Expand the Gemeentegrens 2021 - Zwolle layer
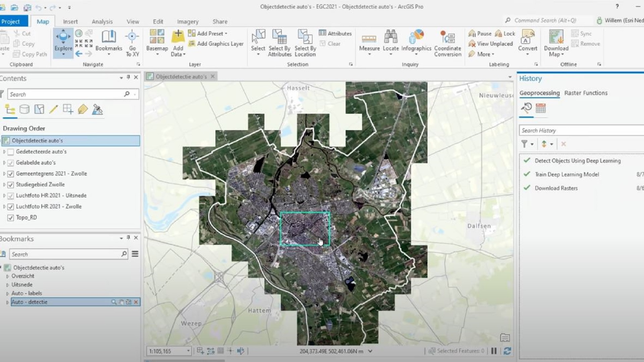Screen dimensions: 644x362 point(4,174)
